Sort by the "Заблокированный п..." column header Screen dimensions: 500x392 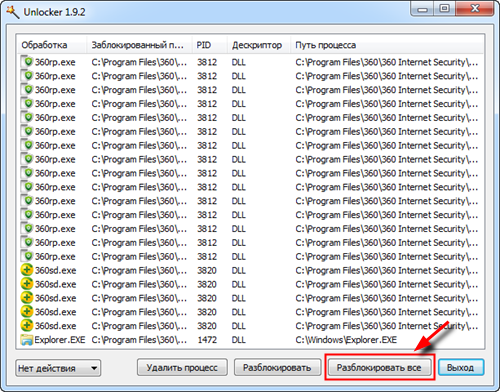(x=139, y=45)
